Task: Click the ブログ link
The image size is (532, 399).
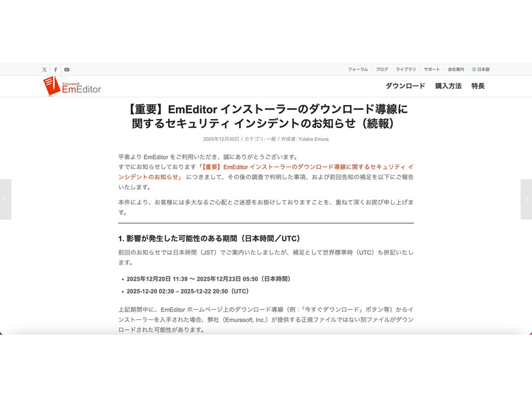Action: pos(381,69)
